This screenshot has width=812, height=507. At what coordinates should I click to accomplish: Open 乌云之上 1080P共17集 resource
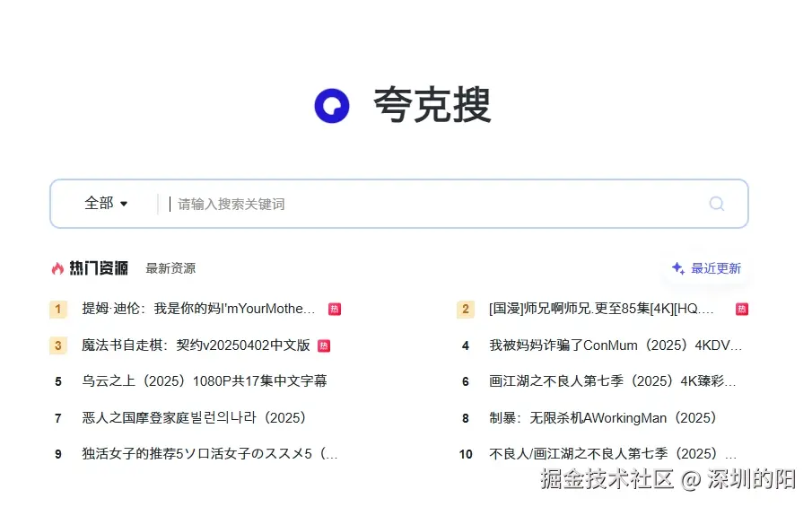(x=205, y=381)
